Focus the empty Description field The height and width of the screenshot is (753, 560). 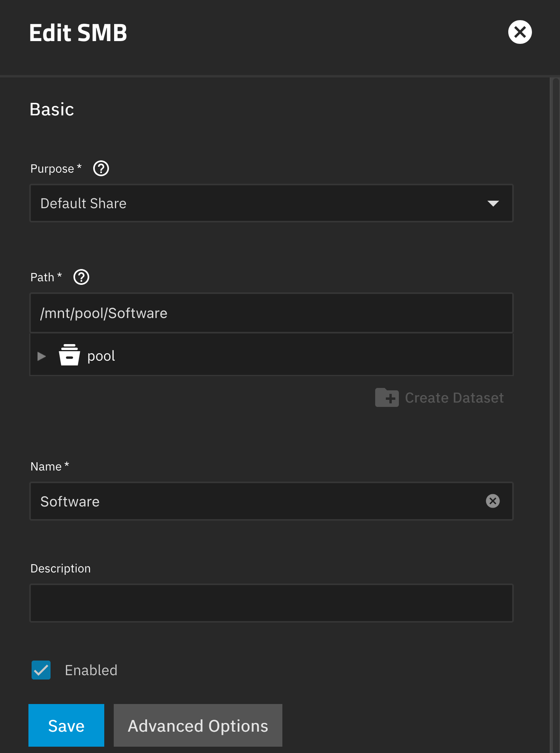point(271,603)
